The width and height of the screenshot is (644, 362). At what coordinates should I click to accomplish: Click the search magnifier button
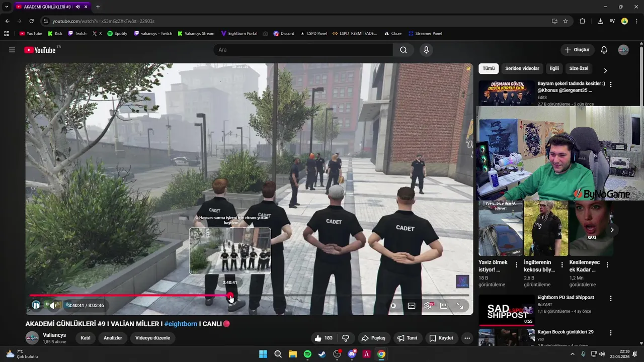click(404, 50)
